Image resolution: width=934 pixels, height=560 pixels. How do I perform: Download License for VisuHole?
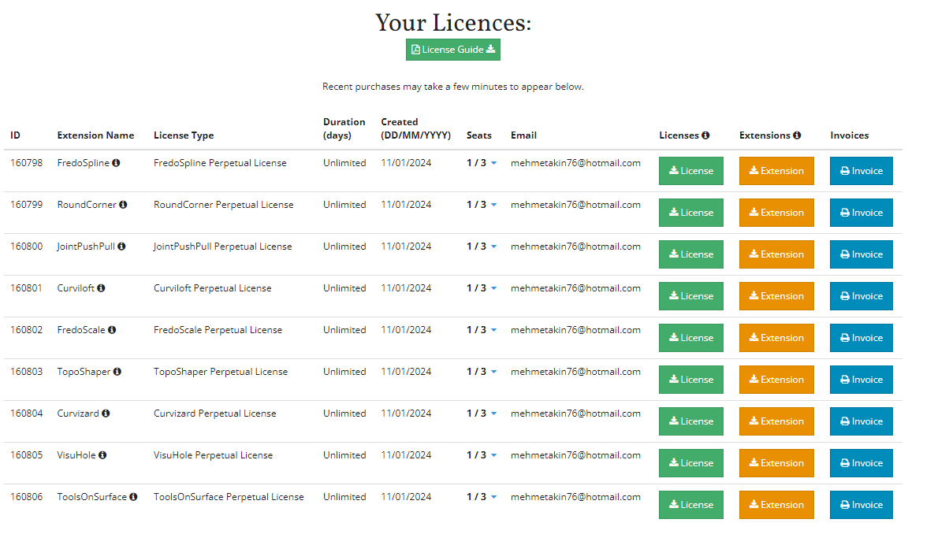point(691,462)
